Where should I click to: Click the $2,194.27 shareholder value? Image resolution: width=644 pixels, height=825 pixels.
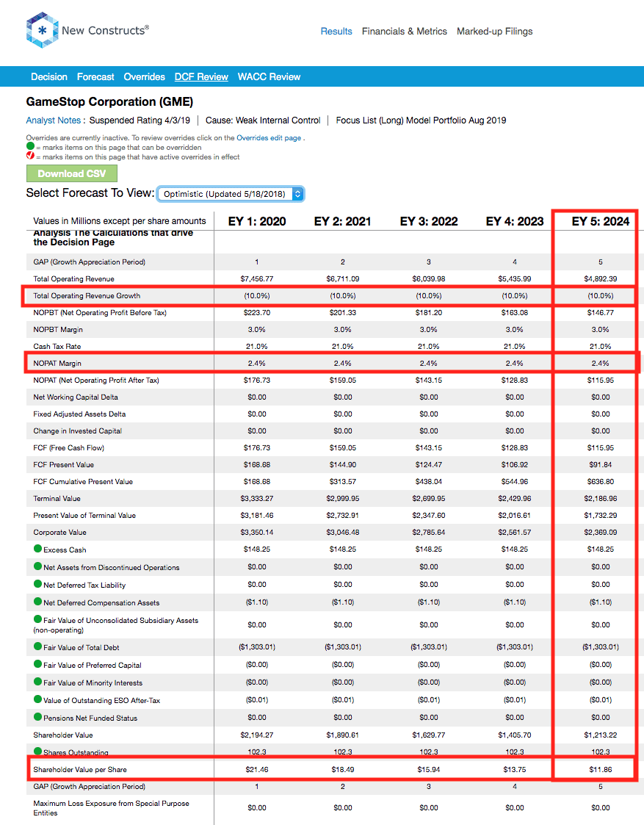(x=257, y=735)
